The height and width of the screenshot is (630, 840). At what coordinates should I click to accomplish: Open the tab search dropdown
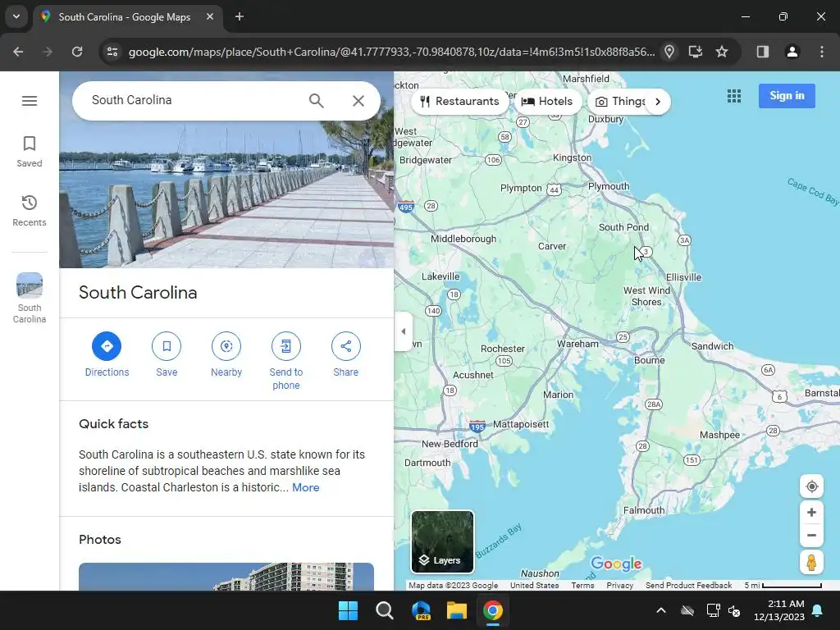(16, 16)
